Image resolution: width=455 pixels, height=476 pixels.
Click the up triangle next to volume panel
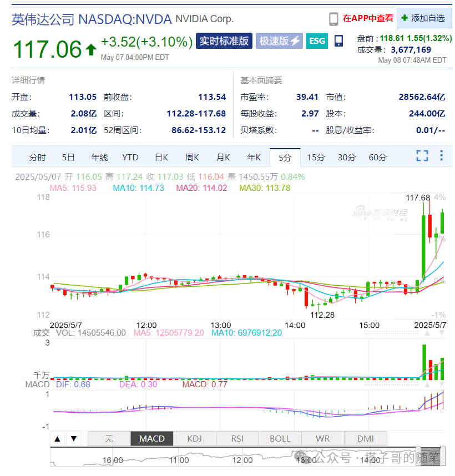coord(427,333)
